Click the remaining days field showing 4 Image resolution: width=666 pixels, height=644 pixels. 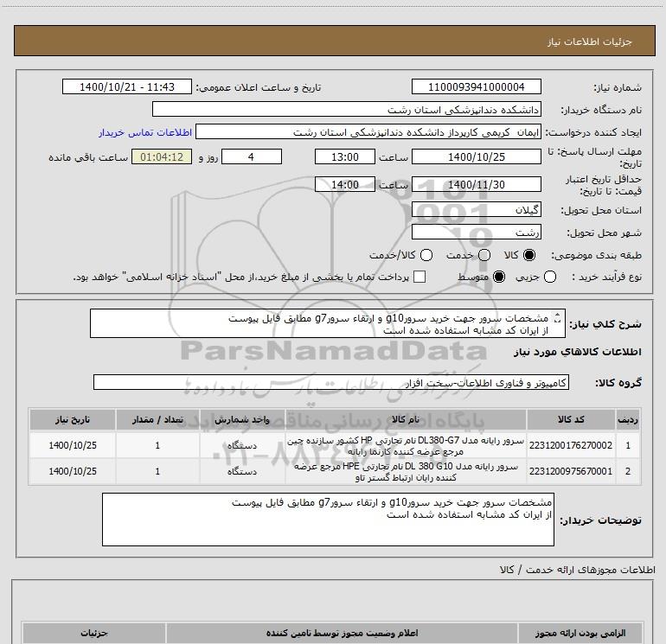[252, 156]
